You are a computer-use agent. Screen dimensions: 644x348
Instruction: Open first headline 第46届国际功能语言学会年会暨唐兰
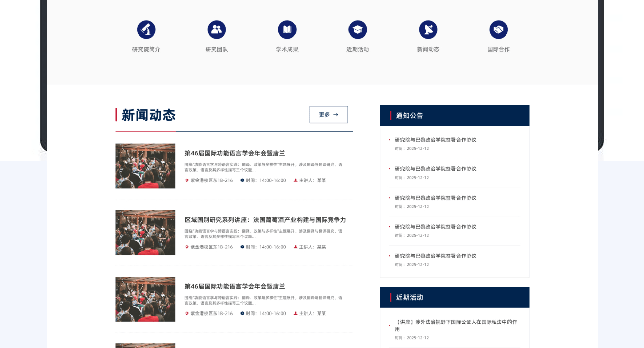point(235,153)
